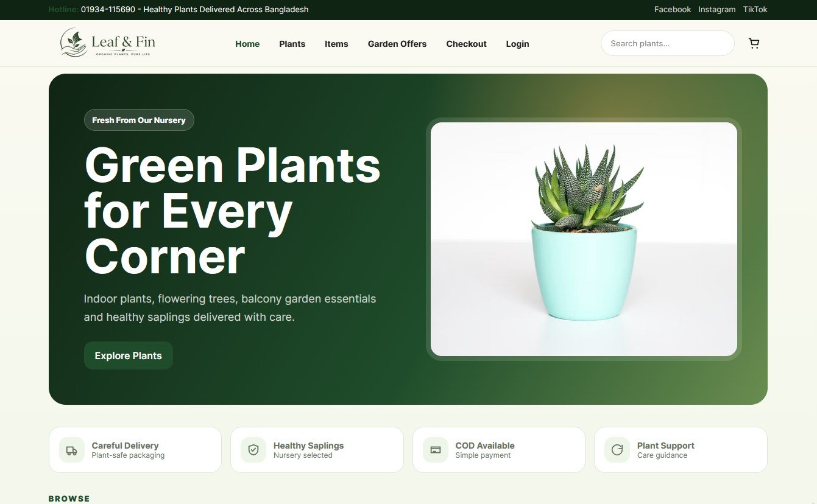This screenshot has width=817, height=504.
Task: Open the TikTok link
Action: (755, 10)
